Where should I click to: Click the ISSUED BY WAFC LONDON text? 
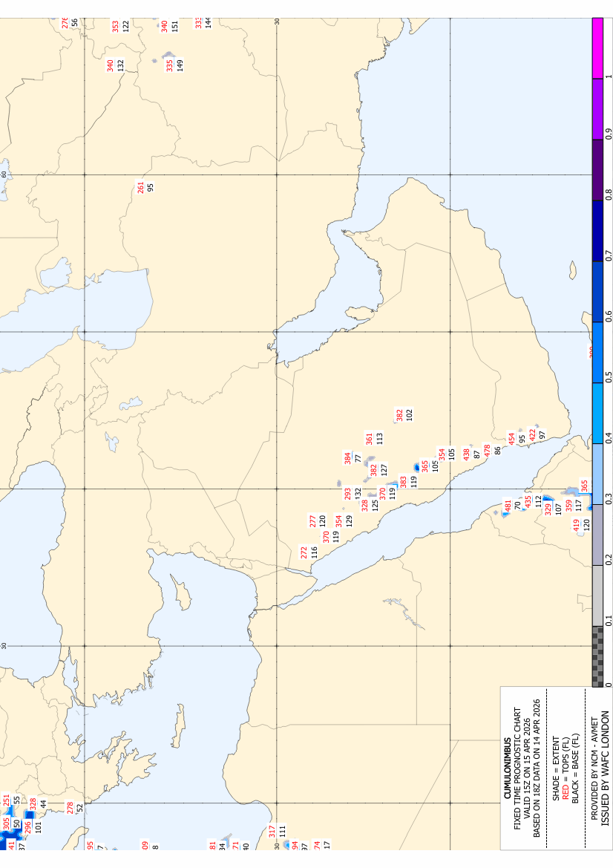(605, 769)
